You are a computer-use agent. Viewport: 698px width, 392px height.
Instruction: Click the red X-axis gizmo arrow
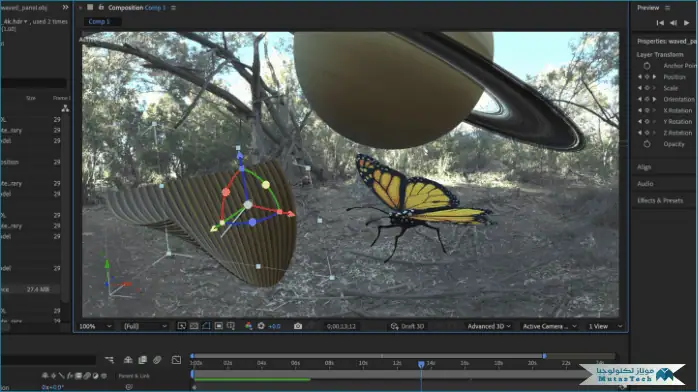coord(291,214)
